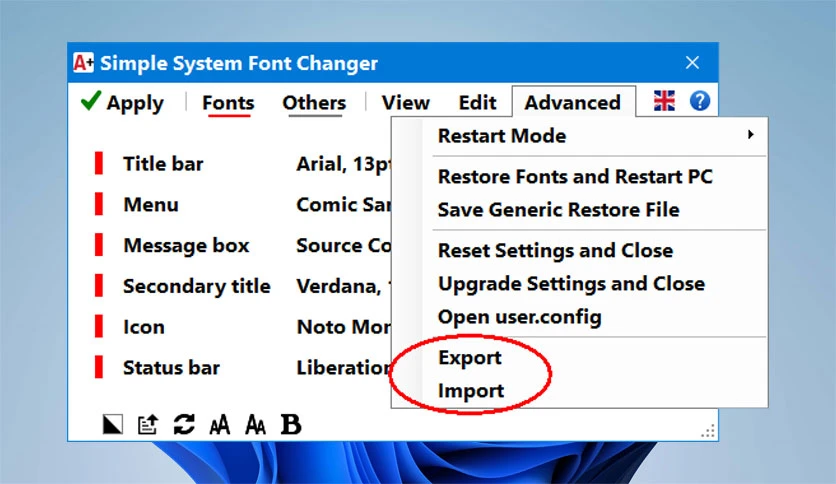
Task: Click the refresh arrows icon
Action: pyautogui.click(x=184, y=424)
